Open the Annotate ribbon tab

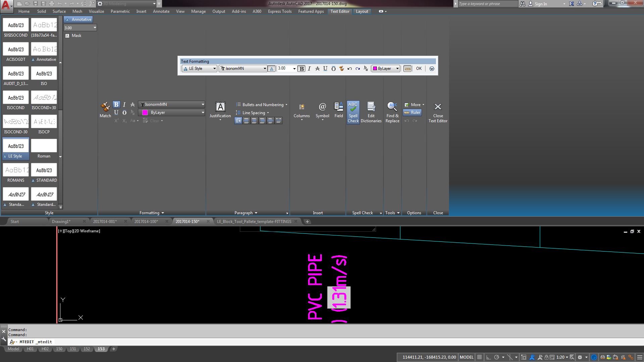[161, 11]
